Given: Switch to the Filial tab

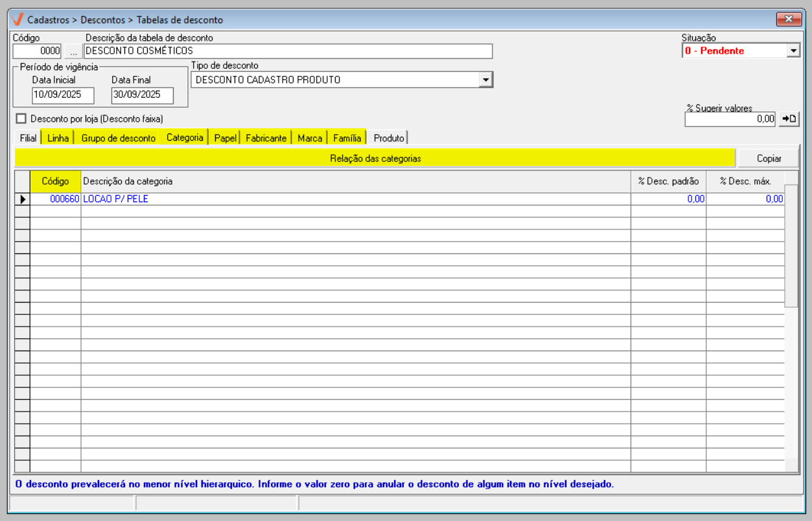Looking at the screenshot, I should pyautogui.click(x=28, y=138).
